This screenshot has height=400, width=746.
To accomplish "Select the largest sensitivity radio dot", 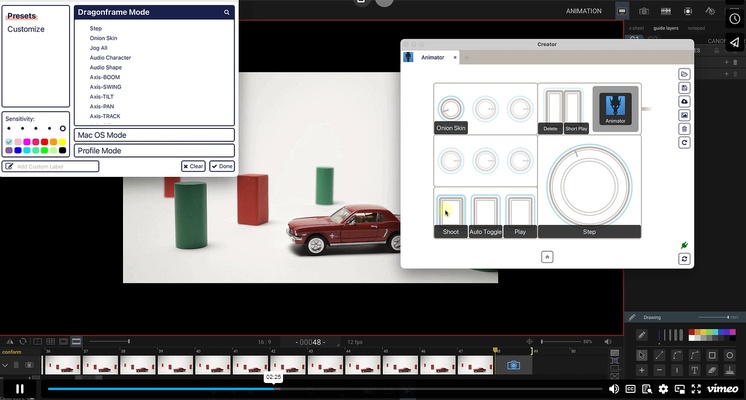I will [x=63, y=129].
